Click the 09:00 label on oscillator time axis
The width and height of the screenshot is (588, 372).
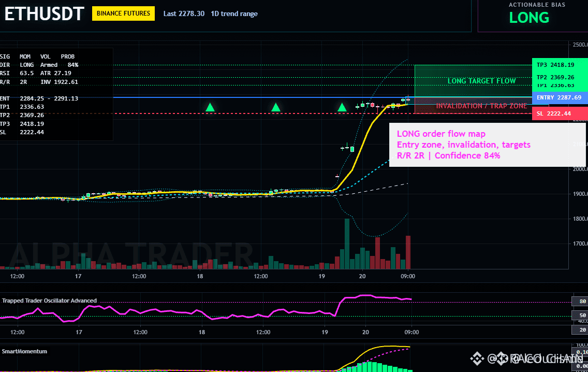point(411,332)
